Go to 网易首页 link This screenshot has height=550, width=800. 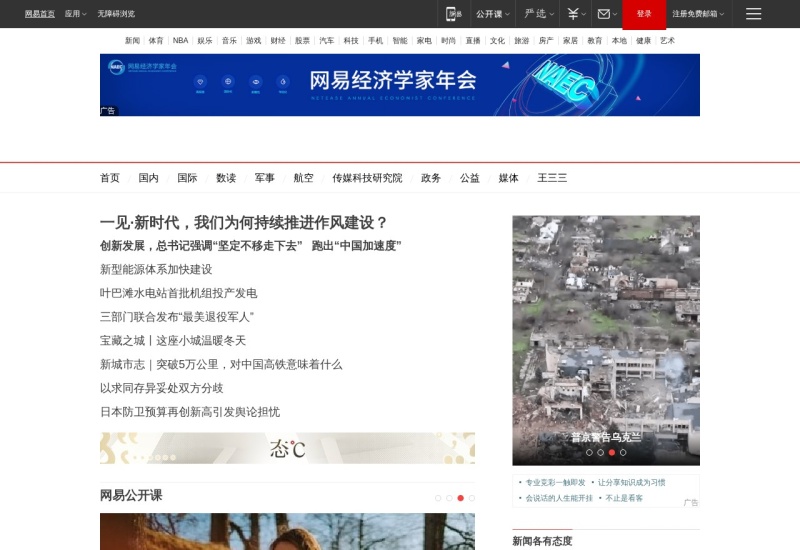39,14
